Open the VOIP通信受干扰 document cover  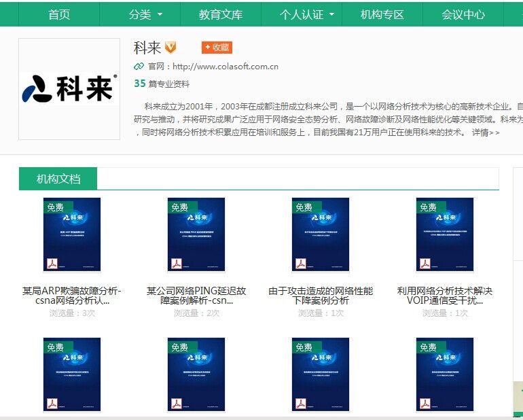(445, 234)
